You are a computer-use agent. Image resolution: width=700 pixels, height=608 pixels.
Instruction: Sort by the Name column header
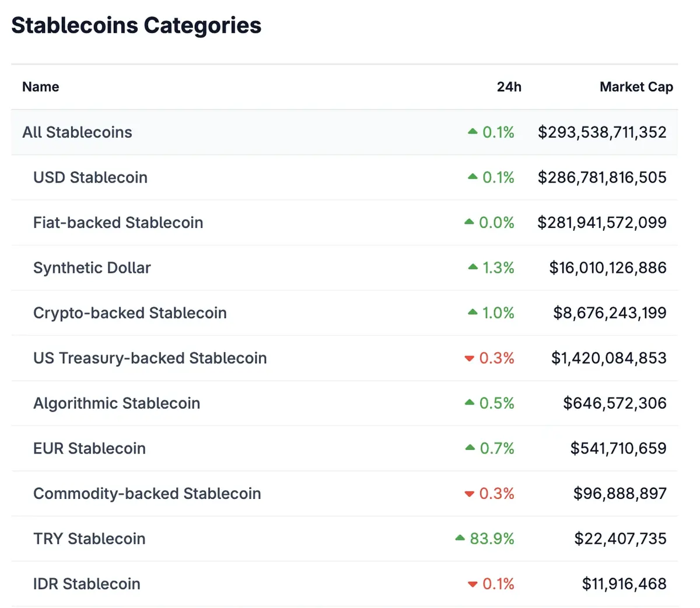click(41, 87)
